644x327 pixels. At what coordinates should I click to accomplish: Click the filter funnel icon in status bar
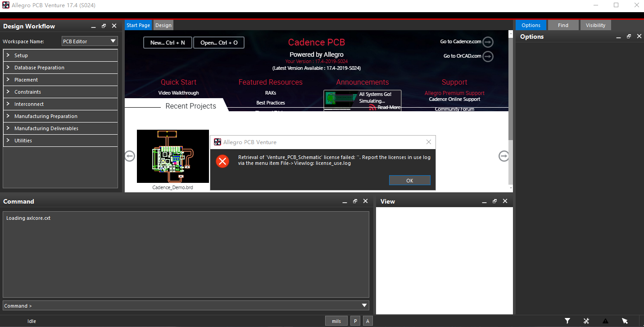point(567,321)
